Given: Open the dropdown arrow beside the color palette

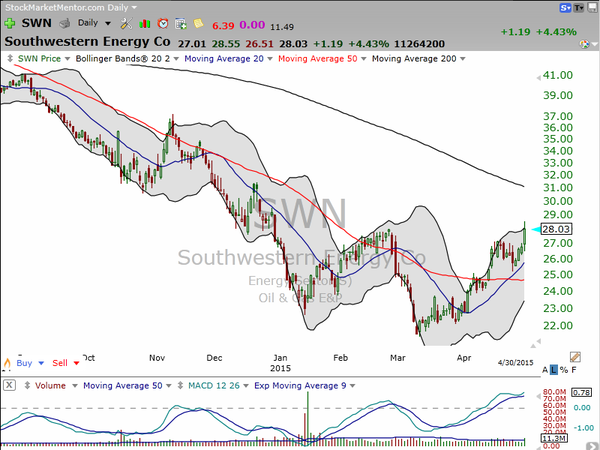Looking at the screenshot, I should click(x=594, y=45).
